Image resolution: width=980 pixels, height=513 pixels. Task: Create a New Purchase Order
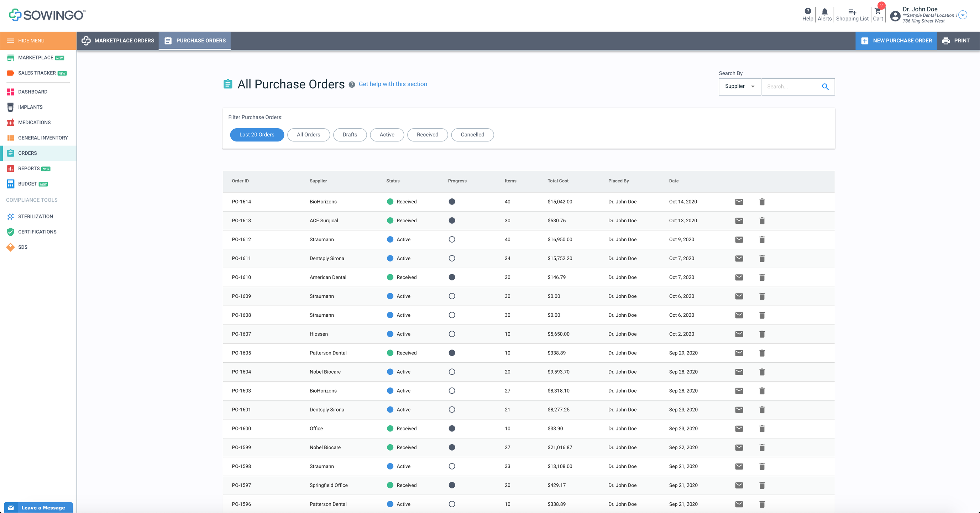(x=896, y=41)
